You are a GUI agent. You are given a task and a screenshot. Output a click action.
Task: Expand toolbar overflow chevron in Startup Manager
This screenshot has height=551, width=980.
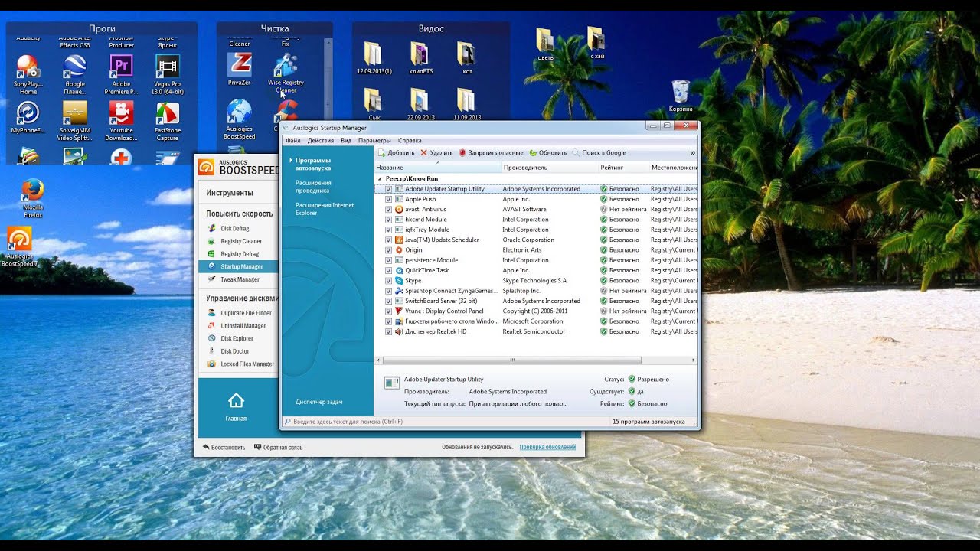pyautogui.click(x=692, y=153)
